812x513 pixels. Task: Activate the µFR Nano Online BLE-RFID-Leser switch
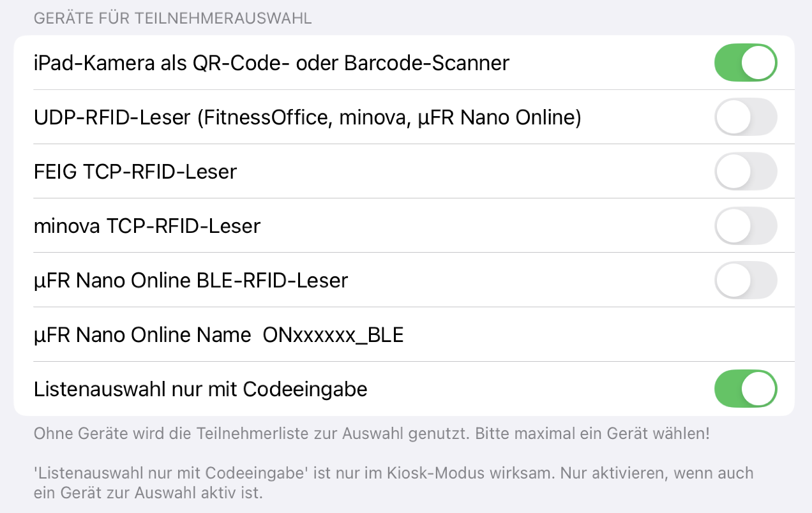click(x=745, y=280)
